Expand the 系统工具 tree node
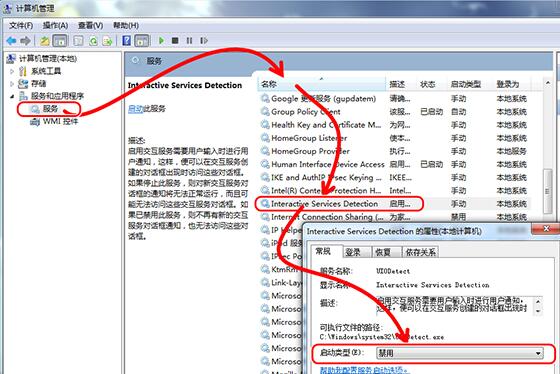This screenshot has width=560, height=374. click(12, 71)
